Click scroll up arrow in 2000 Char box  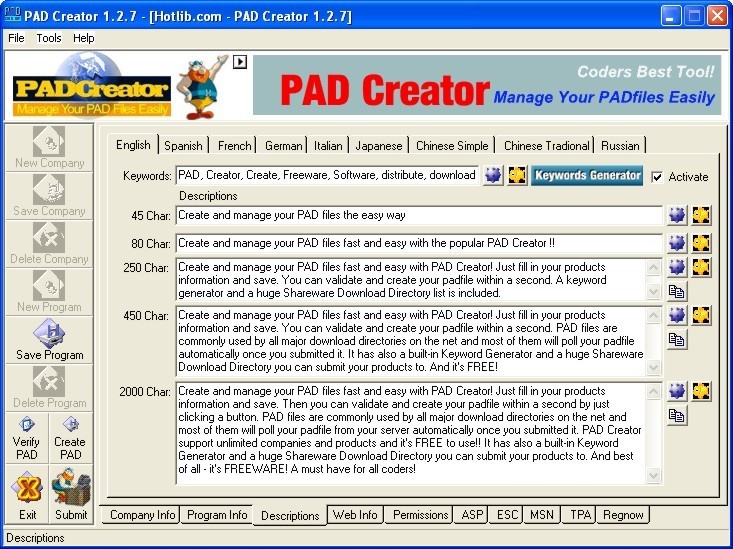click(653, 391)
